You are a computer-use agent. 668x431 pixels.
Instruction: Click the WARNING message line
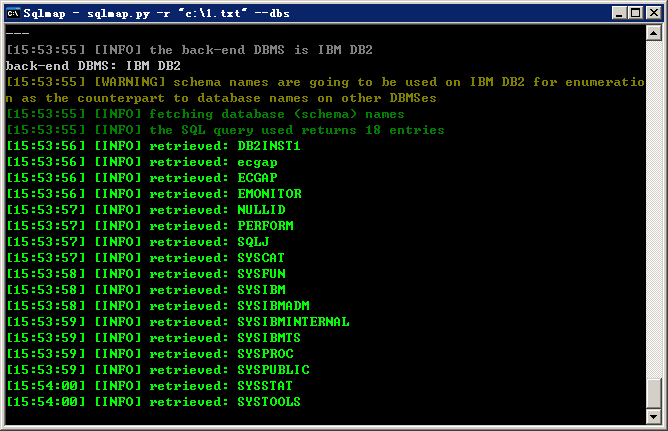[x=325, y=90]
